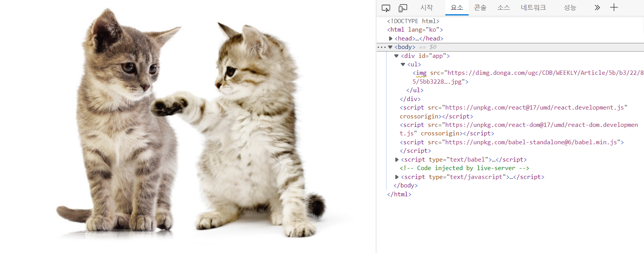Select the closing </body> tag row
Viewport: 644px width, 253px height.
pyautogui.click(x=406, y=186)
